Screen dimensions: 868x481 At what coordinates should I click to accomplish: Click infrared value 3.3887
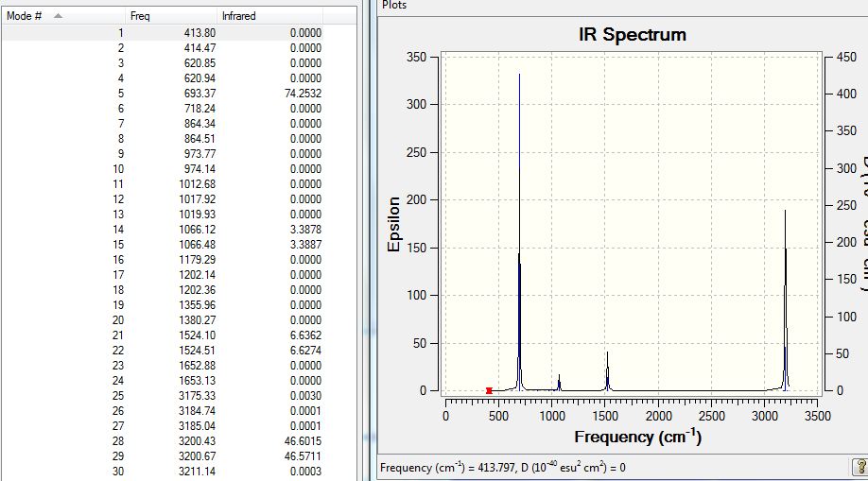coord(305,245)
